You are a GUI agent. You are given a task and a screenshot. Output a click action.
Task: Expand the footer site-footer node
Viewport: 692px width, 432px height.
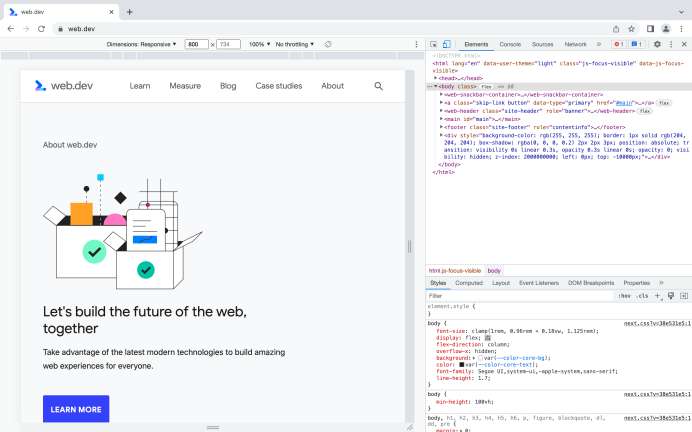pos(441,127)
